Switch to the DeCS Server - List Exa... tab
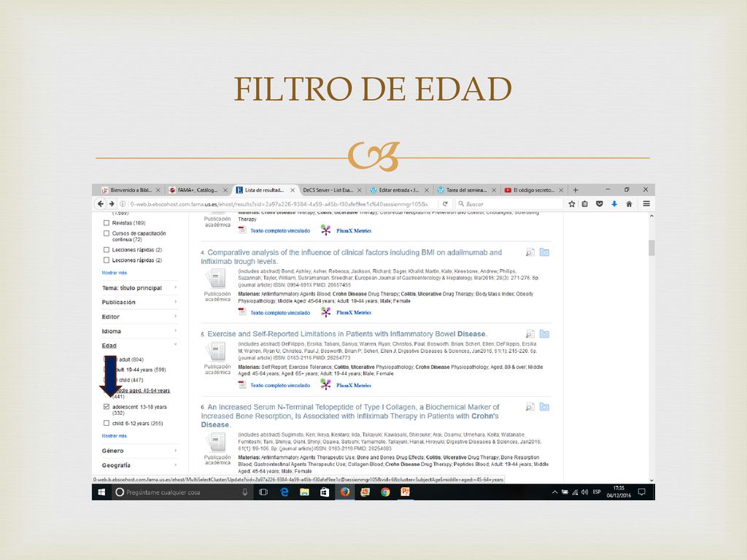Image resolution: width=747 pixels, height=560 pixels. (x=332, y=190)
